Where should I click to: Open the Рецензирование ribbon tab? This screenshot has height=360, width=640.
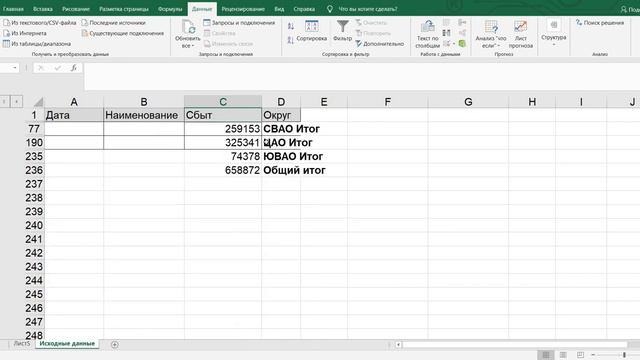click(x=243, y=9)
